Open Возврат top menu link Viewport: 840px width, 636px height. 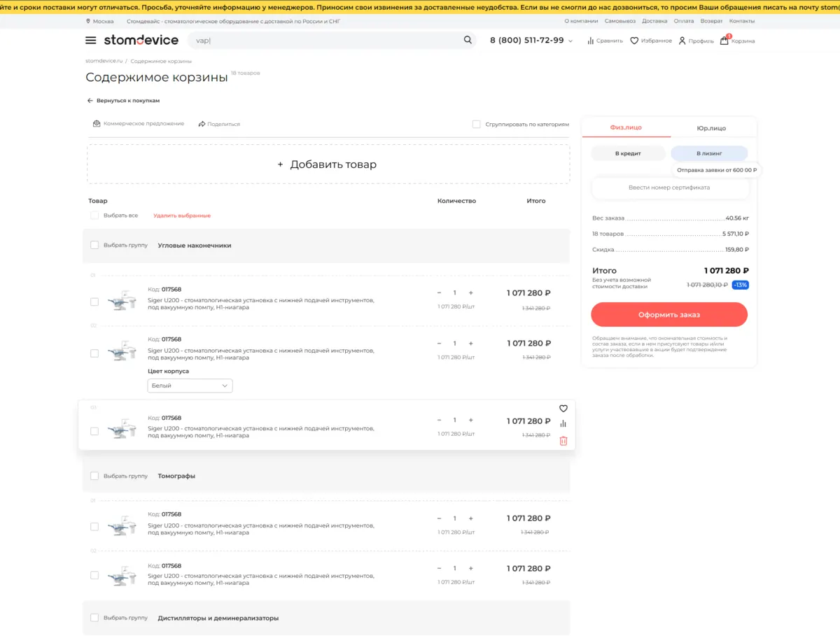click(x=711, y=21)
